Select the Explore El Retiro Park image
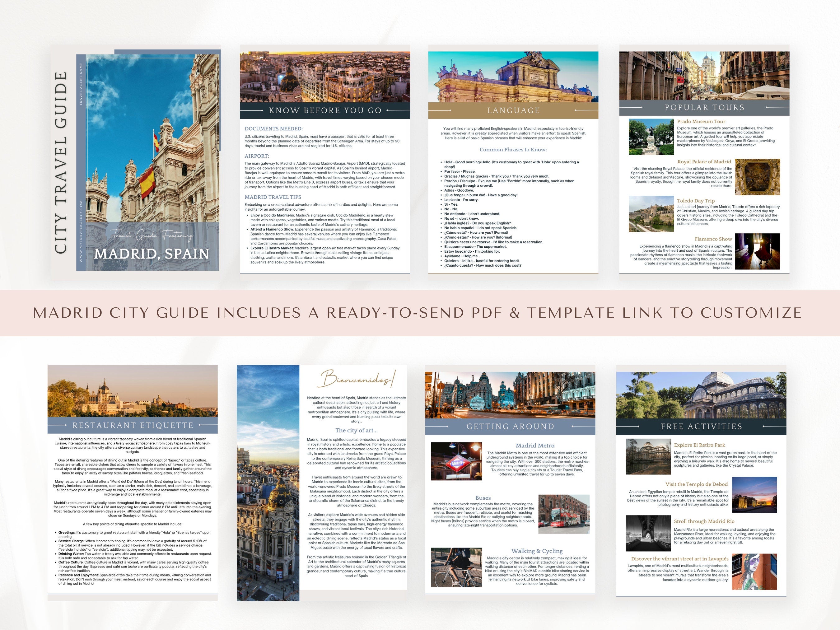Viewport: 840px width, 630px height. (648, 456)
